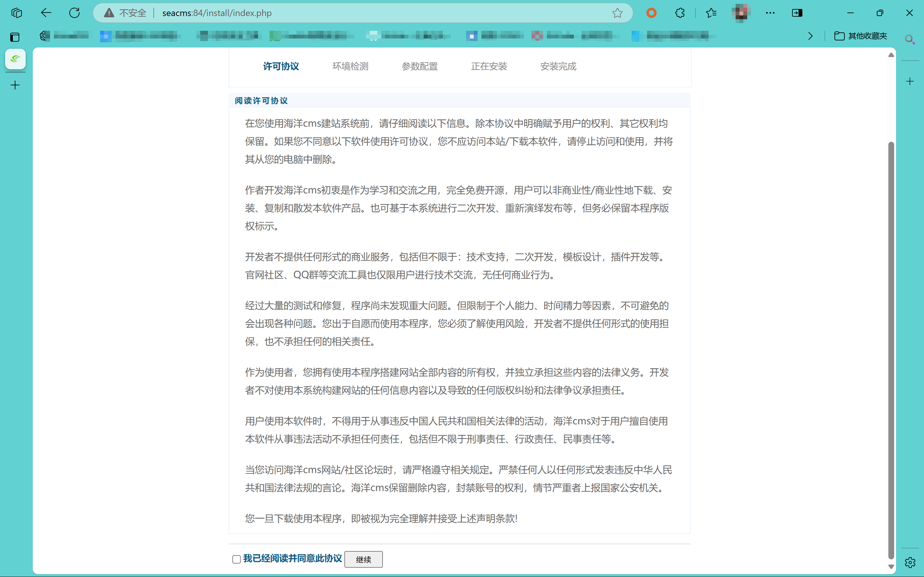Screen dimensions: 924x577
Task: Open the sidebar settings gear
Action: click(x=910, y=562)
